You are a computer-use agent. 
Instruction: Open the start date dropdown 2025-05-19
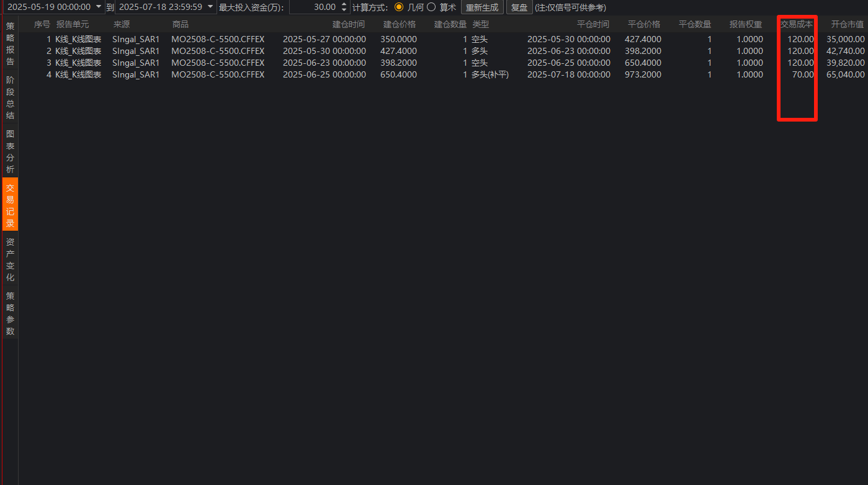[98, 7]
